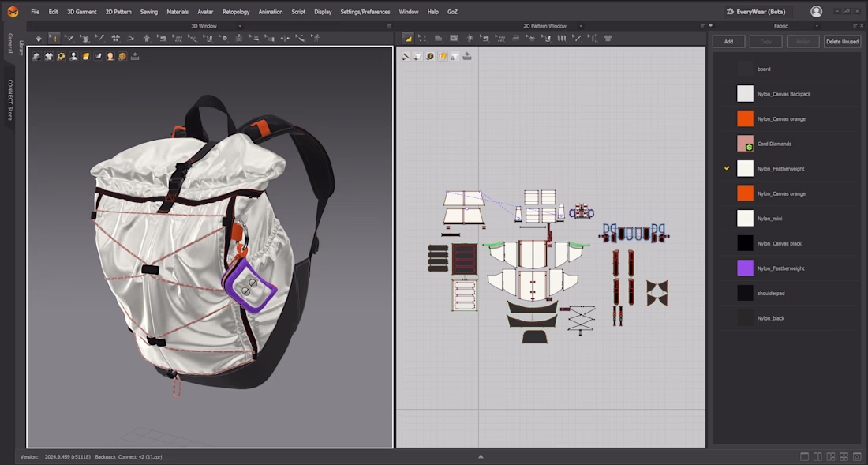Screen dimensions: 868x465
Task: Click the Simulate down-arrow tool in 3D toolbar
Action: [39, 38]
